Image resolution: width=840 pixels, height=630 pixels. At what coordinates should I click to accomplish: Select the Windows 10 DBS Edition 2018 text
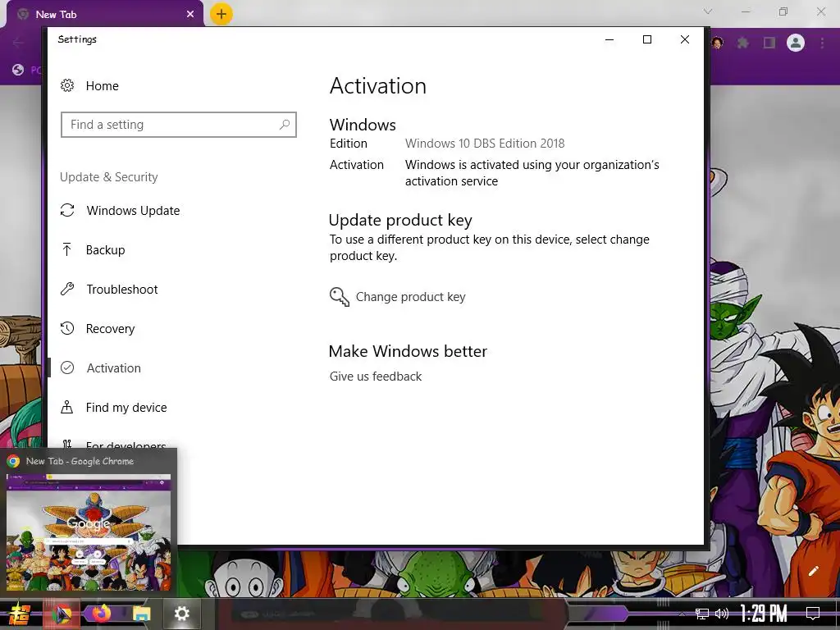(x=484, y=144)
